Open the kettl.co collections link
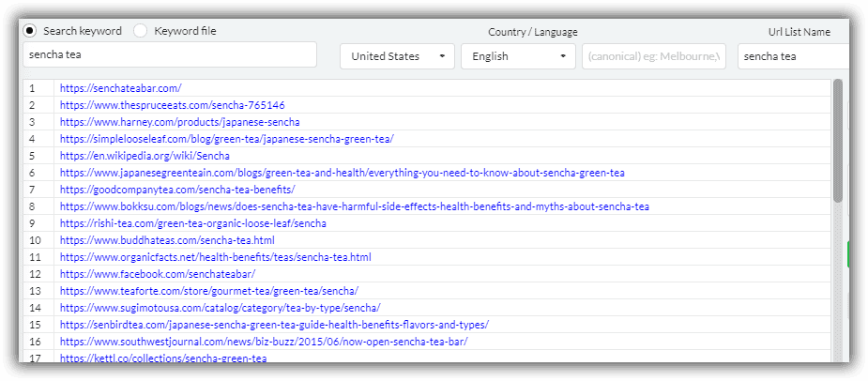The width and height of the screenshot is (868, 381). click(163, 358)
